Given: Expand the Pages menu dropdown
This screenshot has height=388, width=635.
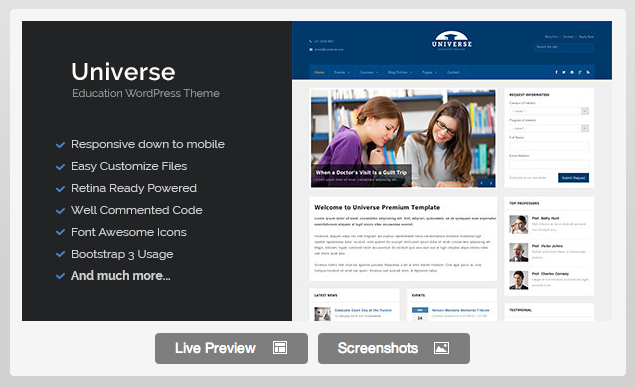Looking at the screenshot, I should point(430,72).
